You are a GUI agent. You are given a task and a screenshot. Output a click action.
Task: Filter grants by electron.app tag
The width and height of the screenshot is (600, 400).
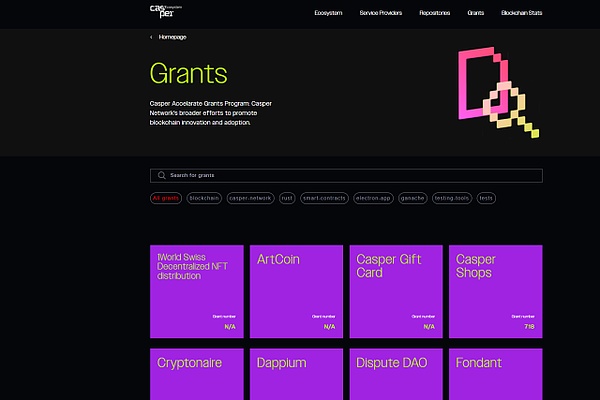[374, 198]
